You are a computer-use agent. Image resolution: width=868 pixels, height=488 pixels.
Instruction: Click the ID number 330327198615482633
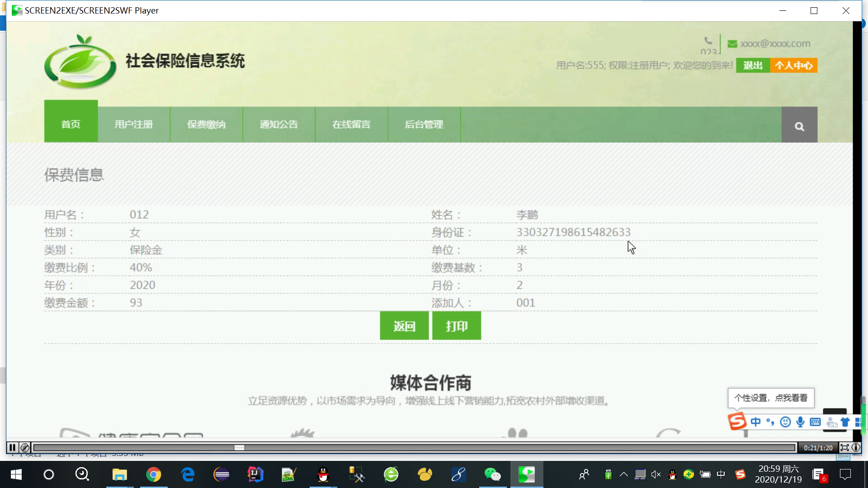tap(573, 232)
